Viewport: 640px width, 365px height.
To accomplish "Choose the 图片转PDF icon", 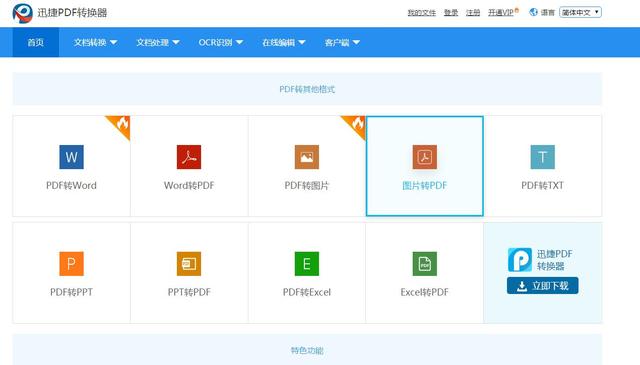I will [424, 157].
